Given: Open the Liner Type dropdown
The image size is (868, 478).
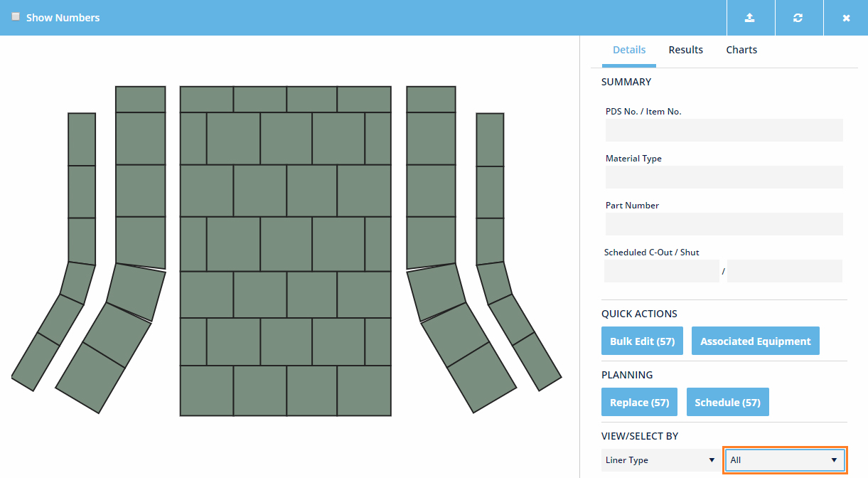Looking at the screenshot, I should coord(660,460).
